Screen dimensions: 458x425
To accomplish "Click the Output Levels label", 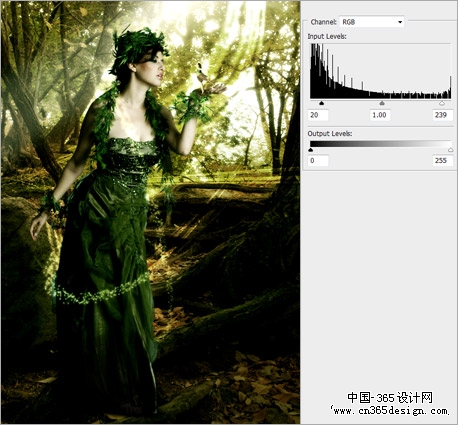I will (330, 133).
